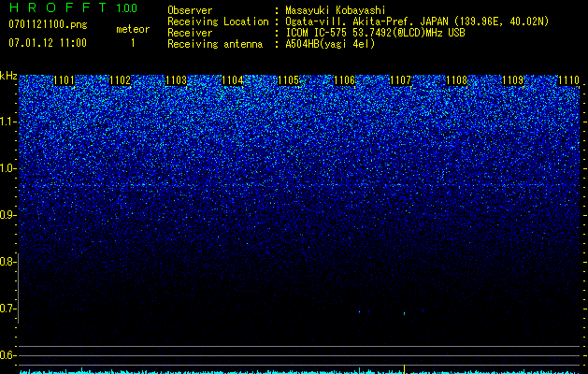The image size is (588, 374).
Task: Click the meteor count value 1
Action: 133,43
